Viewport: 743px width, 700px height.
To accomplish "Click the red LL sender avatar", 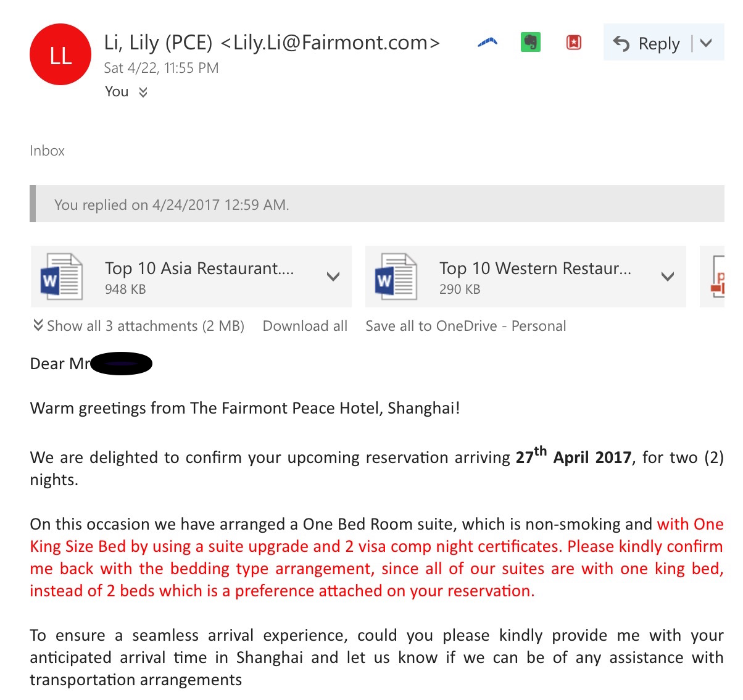I will (x=60, y=54).
